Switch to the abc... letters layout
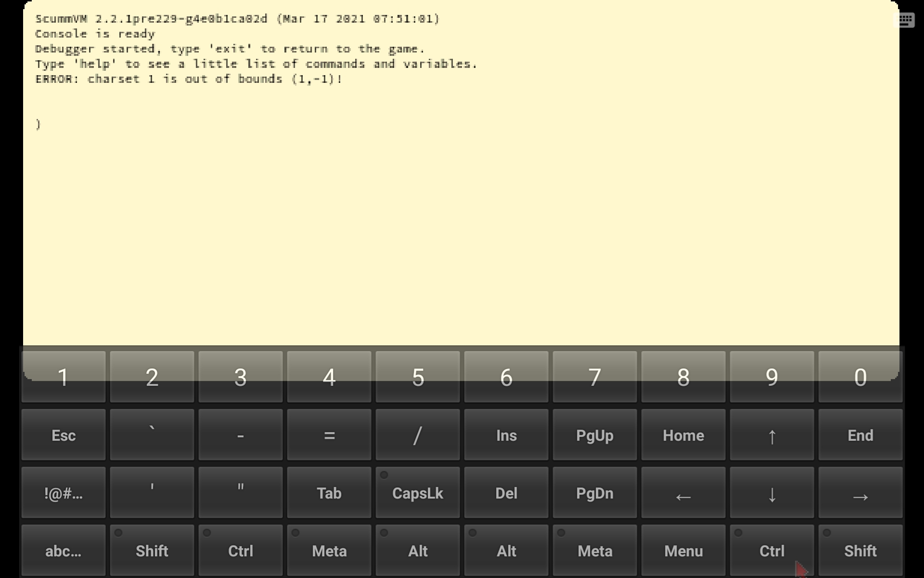The image size is (924, 578). tap(64, 550)
